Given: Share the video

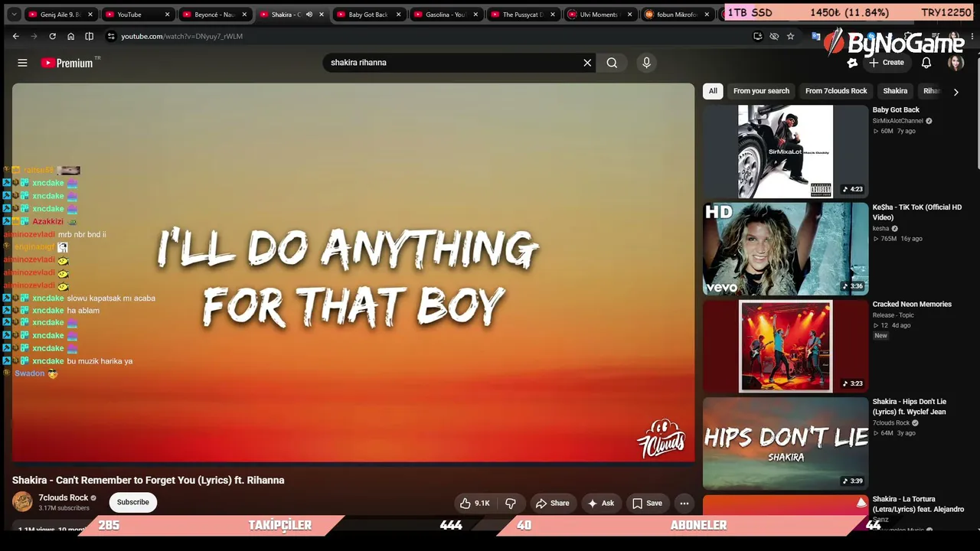Looking at the screenshot, I should 553,503.
